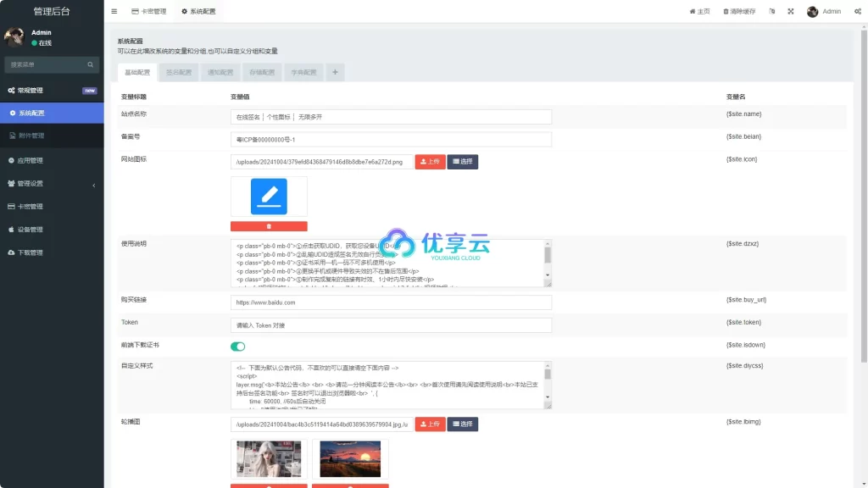868x488 pixels.
Task: Switch to the 存储配置 tab
Action: 261,73
